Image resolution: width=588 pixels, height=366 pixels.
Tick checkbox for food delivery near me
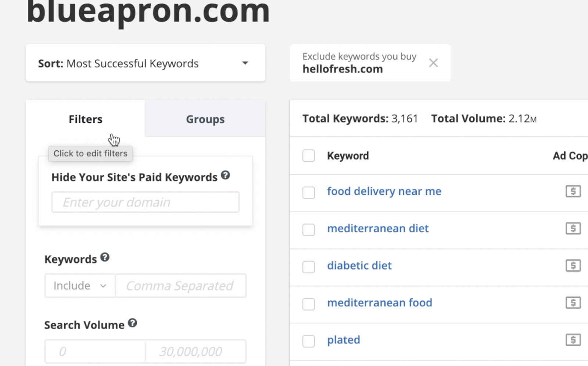[x=309, y=193]
